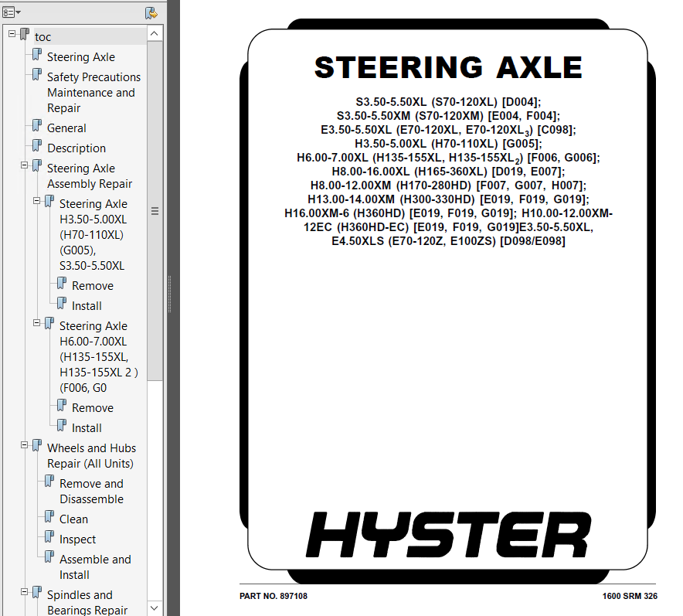This screenshot has width=683, height=616.
Task: Open Steering Axle Assembly Repair bookmark
Action: (90, 176)
